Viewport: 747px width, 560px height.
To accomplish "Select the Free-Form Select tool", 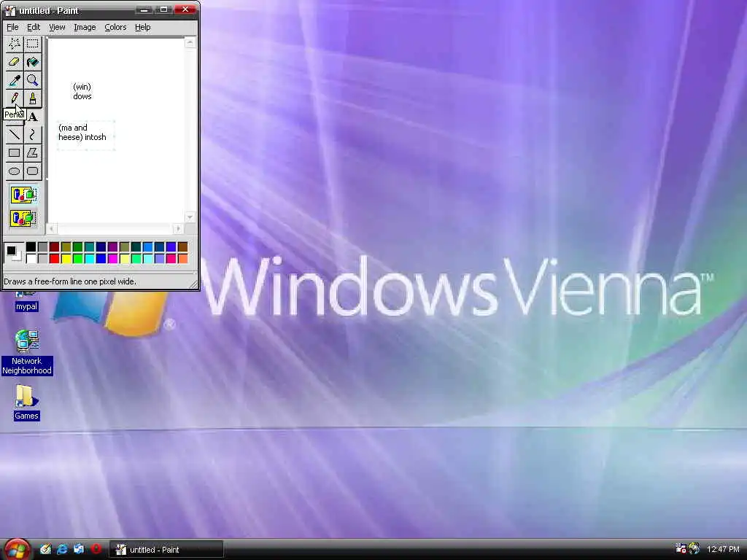I will click(15, 44).
